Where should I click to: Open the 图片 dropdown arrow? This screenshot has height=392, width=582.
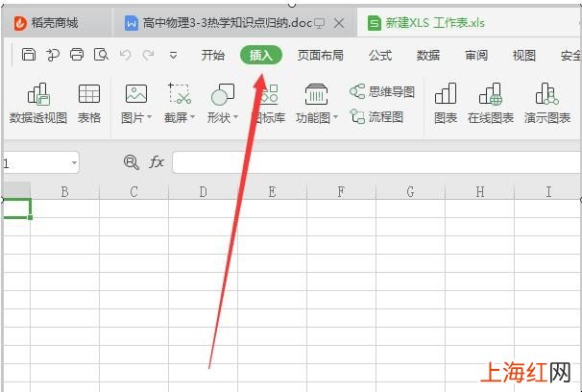coord(149,117)
